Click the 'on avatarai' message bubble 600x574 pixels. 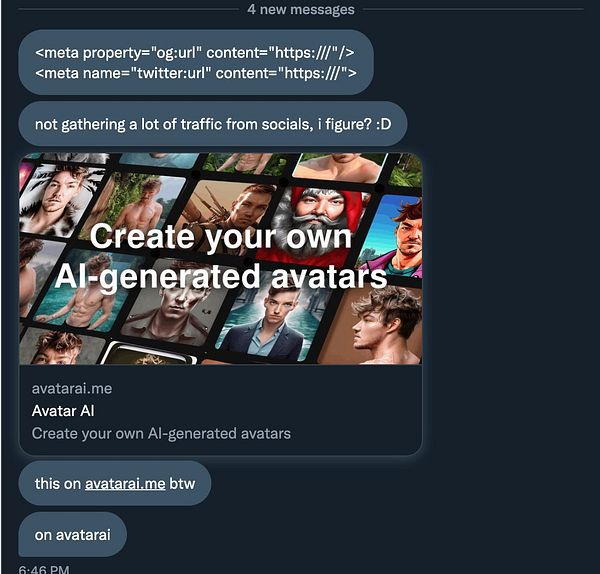tap(72, 535)
